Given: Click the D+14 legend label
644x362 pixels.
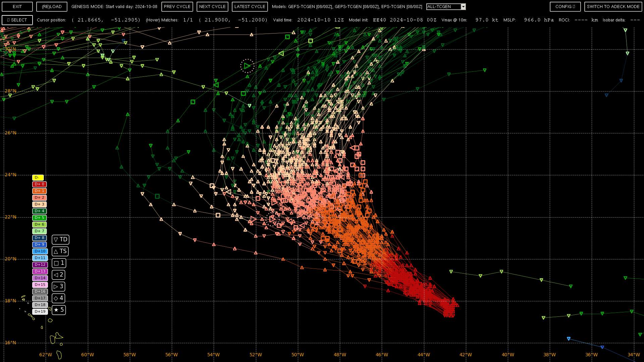Looking at the screenshot, I should 40,278.
